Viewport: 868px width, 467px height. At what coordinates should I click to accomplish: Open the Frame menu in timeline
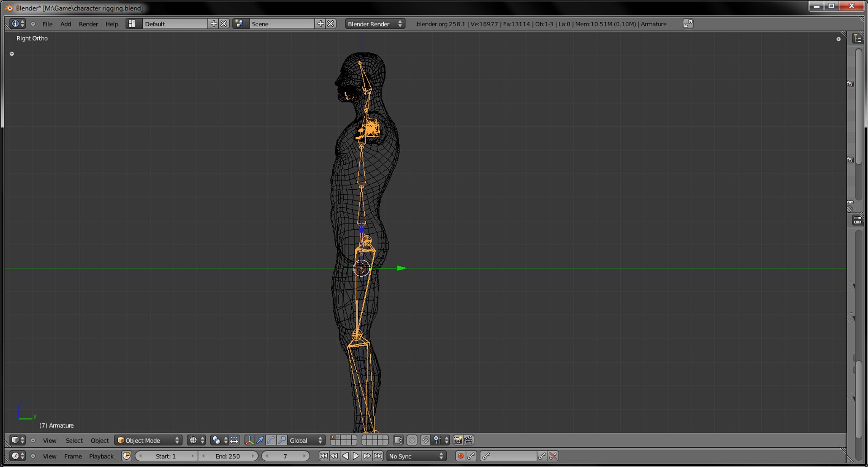pyautogui.click(x=73, y=456)
